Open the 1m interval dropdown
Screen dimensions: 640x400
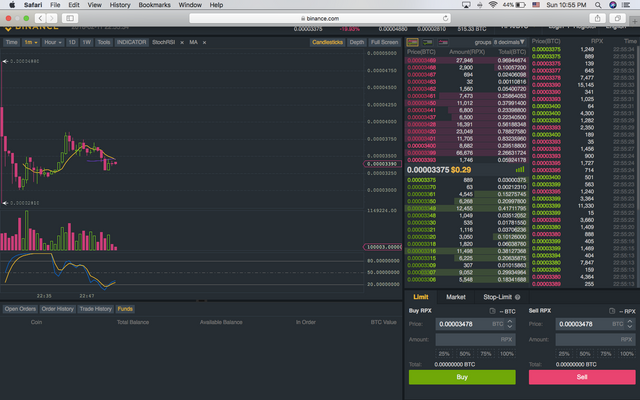31,42
